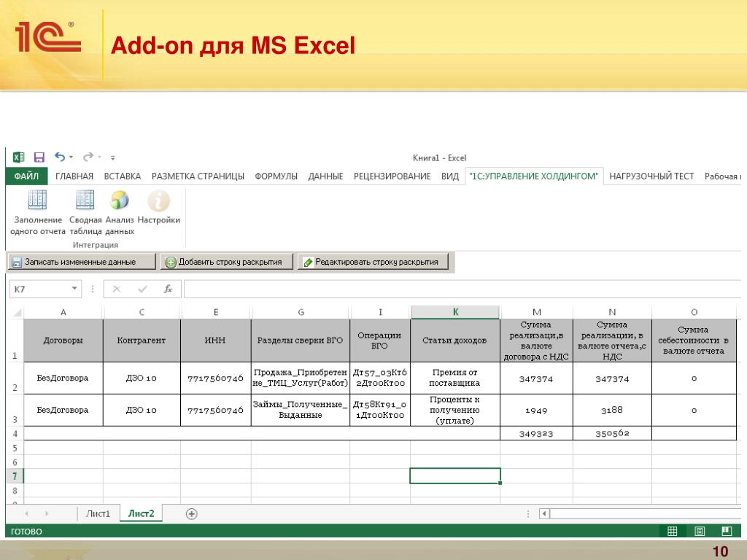
Task: Open the РАЗМЕТКА СТРАНИЦЫ tab
Action: pos(198,176)
